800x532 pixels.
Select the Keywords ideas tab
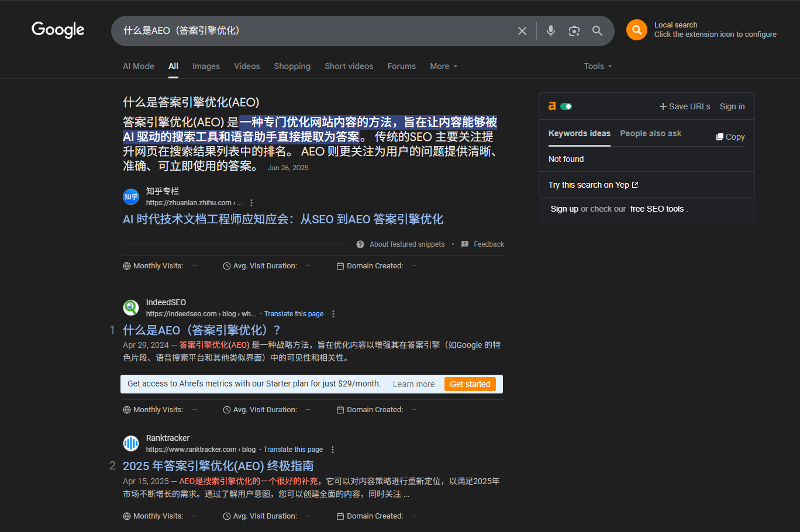click(580, 133)
